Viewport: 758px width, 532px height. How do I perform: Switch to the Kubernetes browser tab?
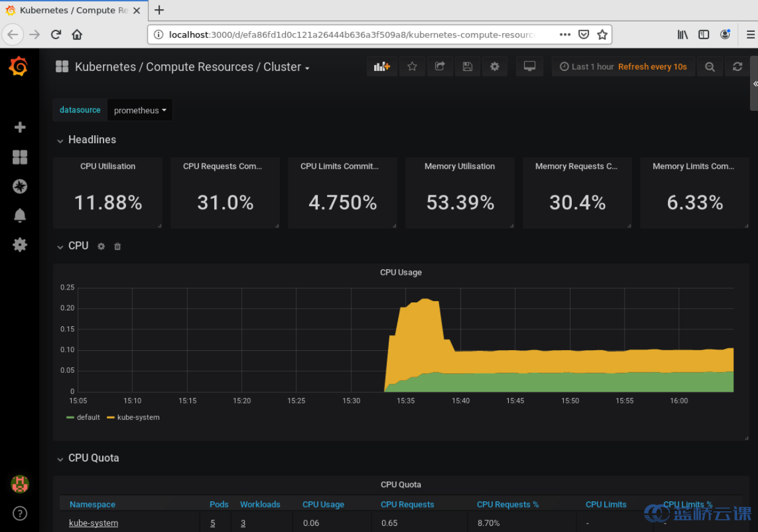[73, 10]
